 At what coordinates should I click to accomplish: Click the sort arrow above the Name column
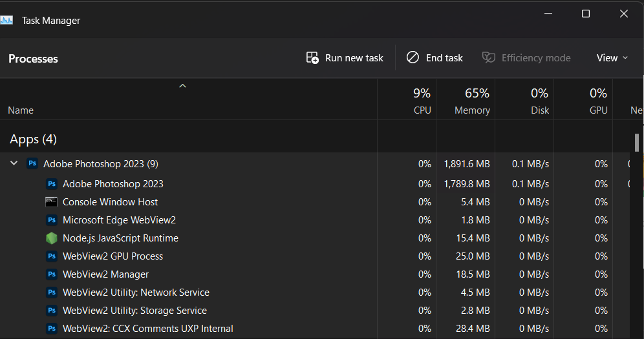tap(183, 86)
